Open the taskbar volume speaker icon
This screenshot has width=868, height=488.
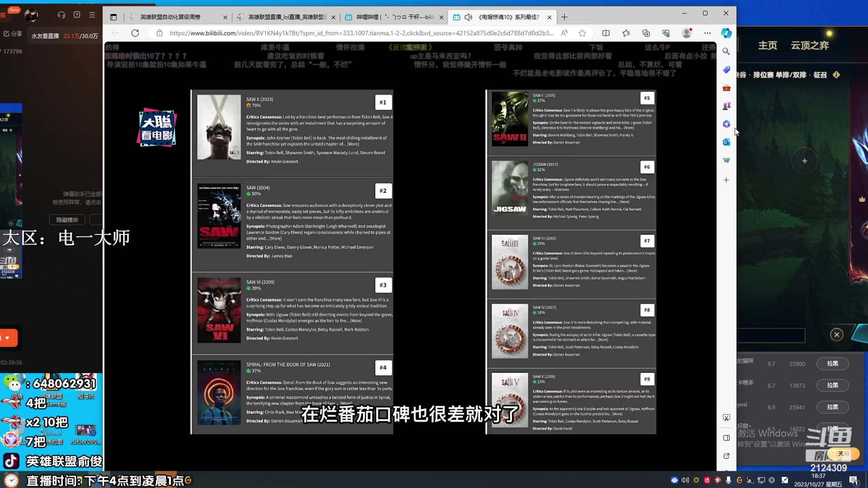pos(685,480)
